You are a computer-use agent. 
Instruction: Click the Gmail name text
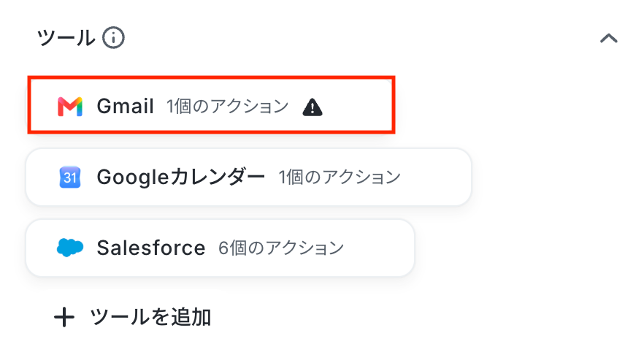pyautogui.click(x=126, y=106)
